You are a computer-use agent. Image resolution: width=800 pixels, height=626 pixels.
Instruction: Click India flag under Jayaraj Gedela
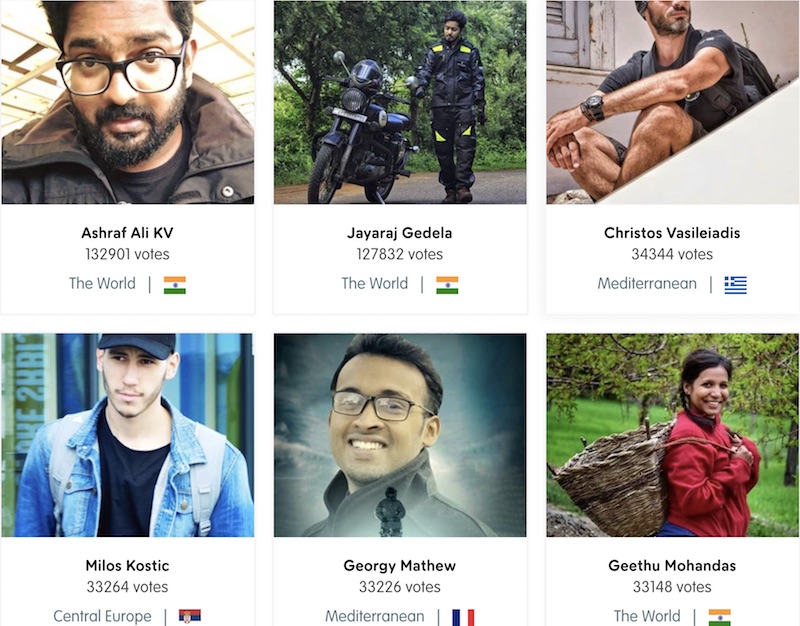447,285
